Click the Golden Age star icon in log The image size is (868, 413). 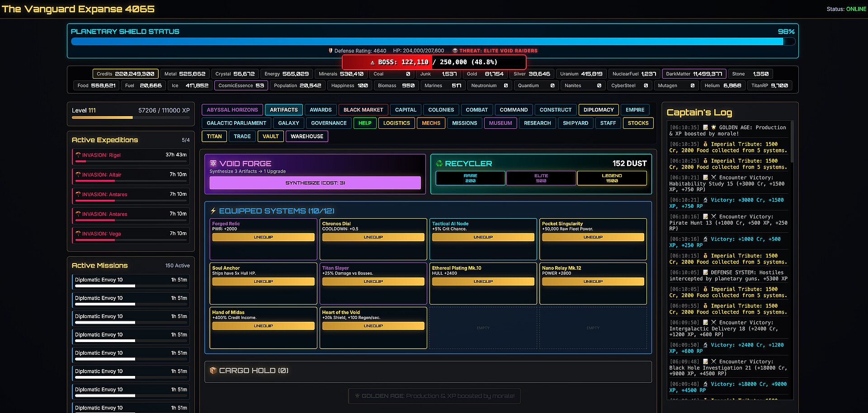pos(714,127)
